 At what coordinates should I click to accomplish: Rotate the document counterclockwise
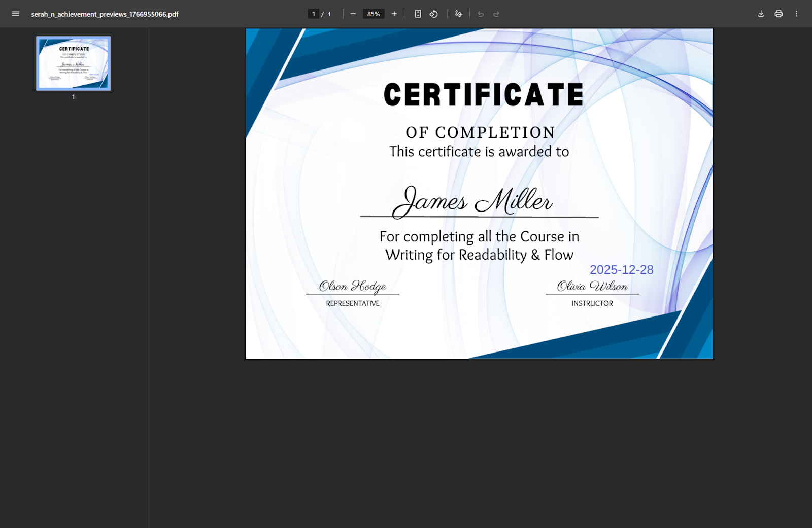tap(434, 14)
